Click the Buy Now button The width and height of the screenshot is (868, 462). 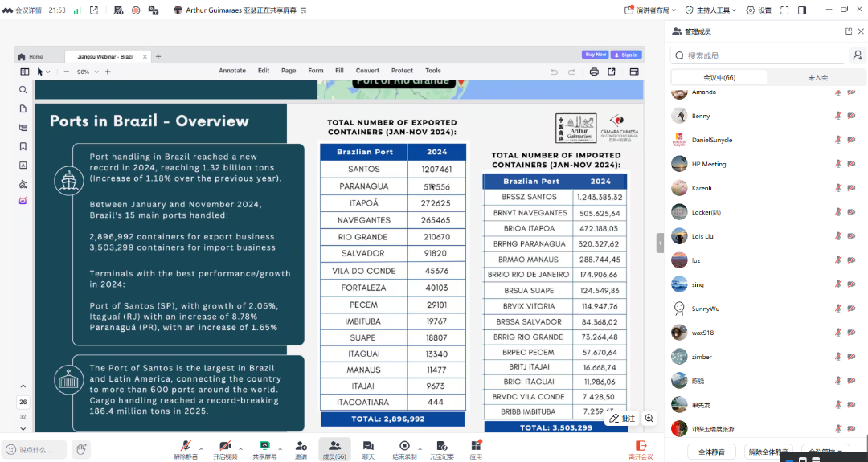click(595, 55)
